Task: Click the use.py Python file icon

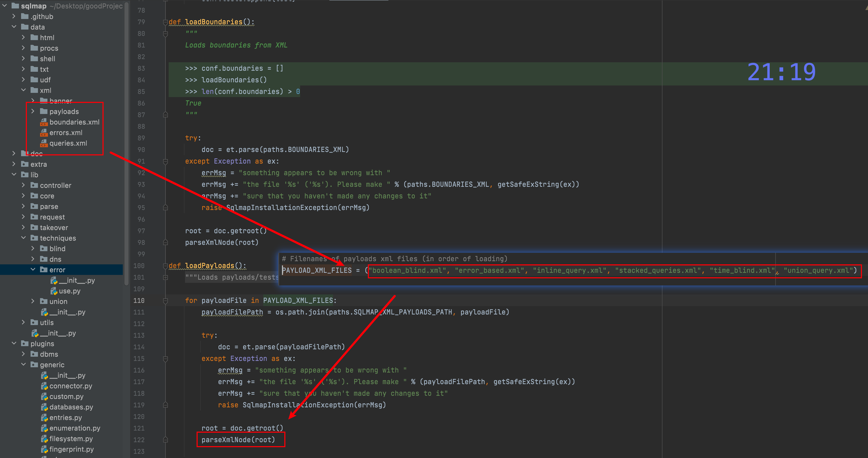Action: (x=53, y=291)
